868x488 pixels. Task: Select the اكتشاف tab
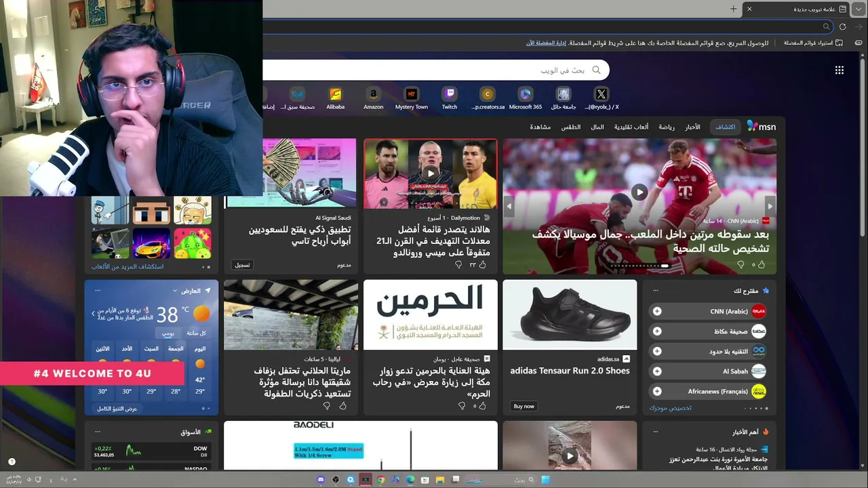(726, 127)
